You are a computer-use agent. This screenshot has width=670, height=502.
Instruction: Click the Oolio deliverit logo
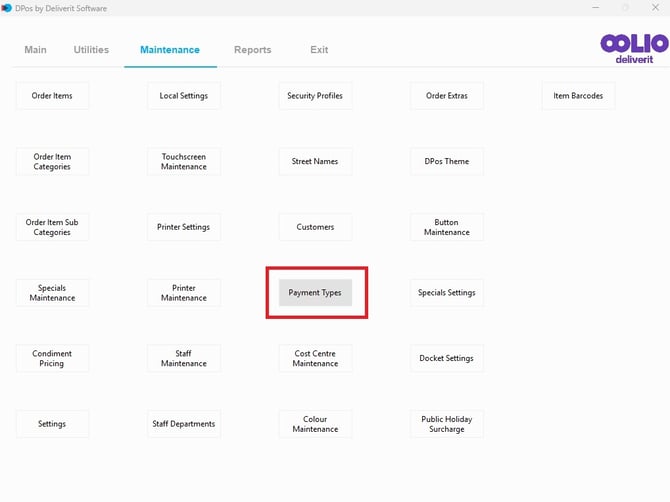(x=634, y=49)
